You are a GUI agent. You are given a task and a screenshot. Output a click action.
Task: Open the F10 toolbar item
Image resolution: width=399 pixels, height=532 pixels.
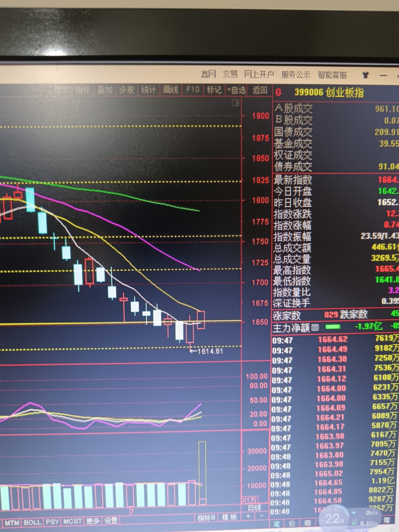click(192, 90)
